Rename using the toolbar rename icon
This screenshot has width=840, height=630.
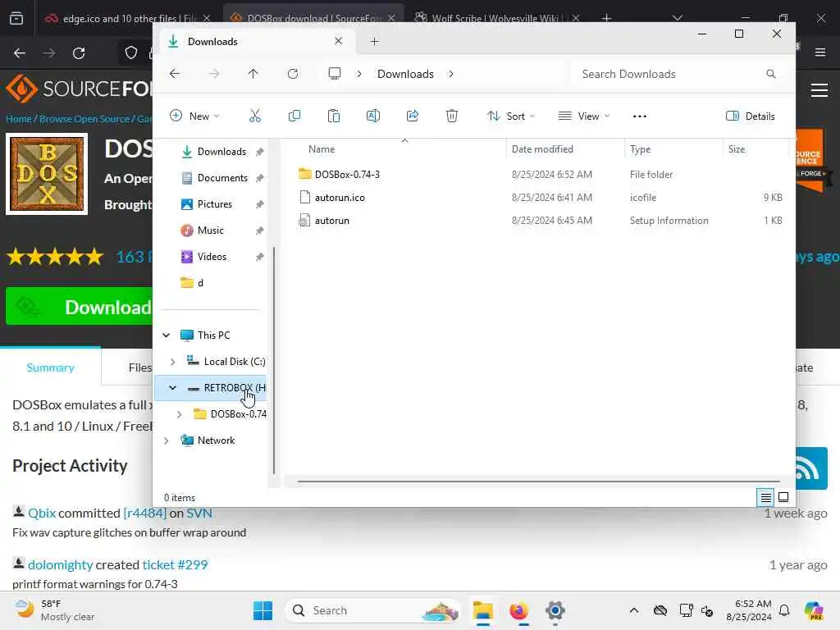tap(373, 116)
